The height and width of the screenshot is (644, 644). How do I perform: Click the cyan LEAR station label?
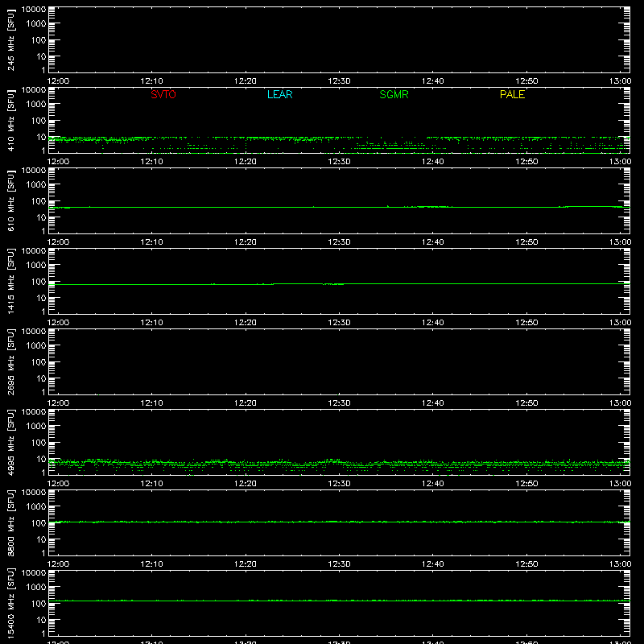coord(279,94)
